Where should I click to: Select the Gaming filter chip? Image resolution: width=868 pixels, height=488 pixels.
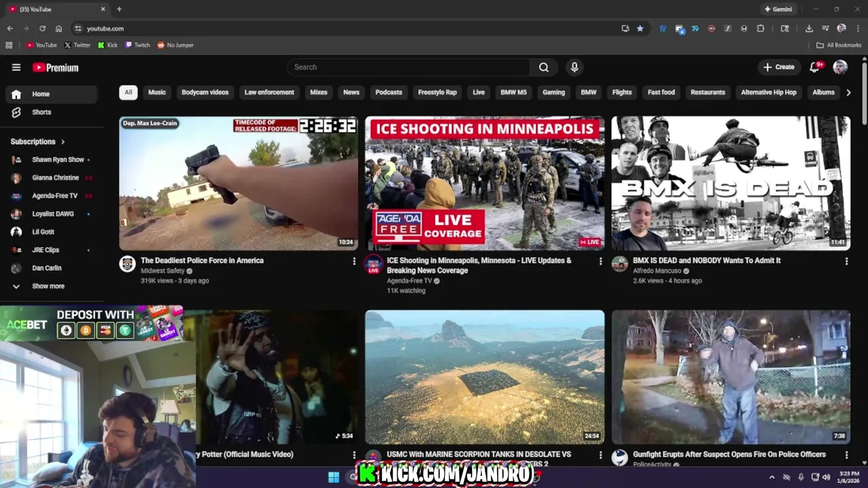click(x=553, y=92)
